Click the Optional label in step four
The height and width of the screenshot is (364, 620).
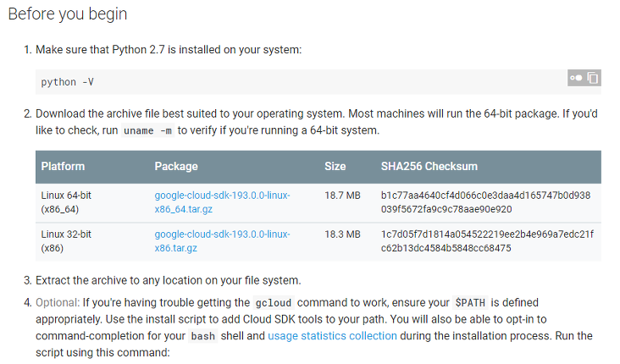coord(58,303)
